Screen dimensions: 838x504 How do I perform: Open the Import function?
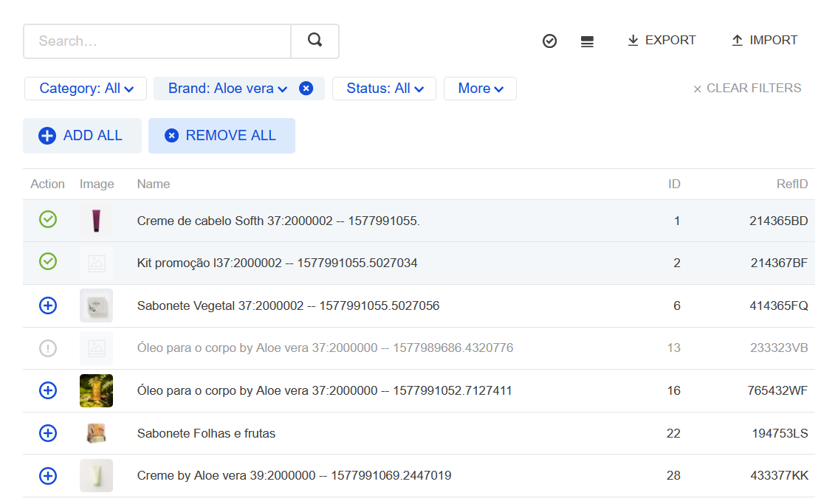coord(764,40)
